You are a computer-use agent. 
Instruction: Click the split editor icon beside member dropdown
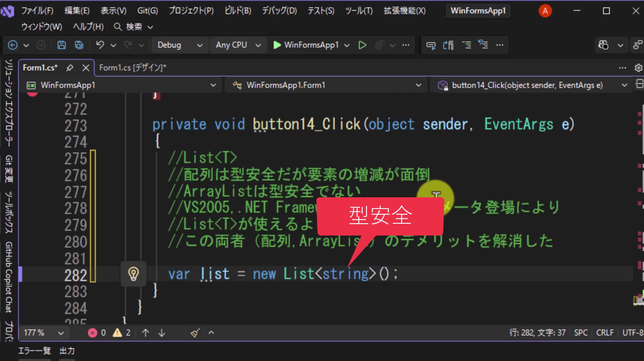(639, 84)
